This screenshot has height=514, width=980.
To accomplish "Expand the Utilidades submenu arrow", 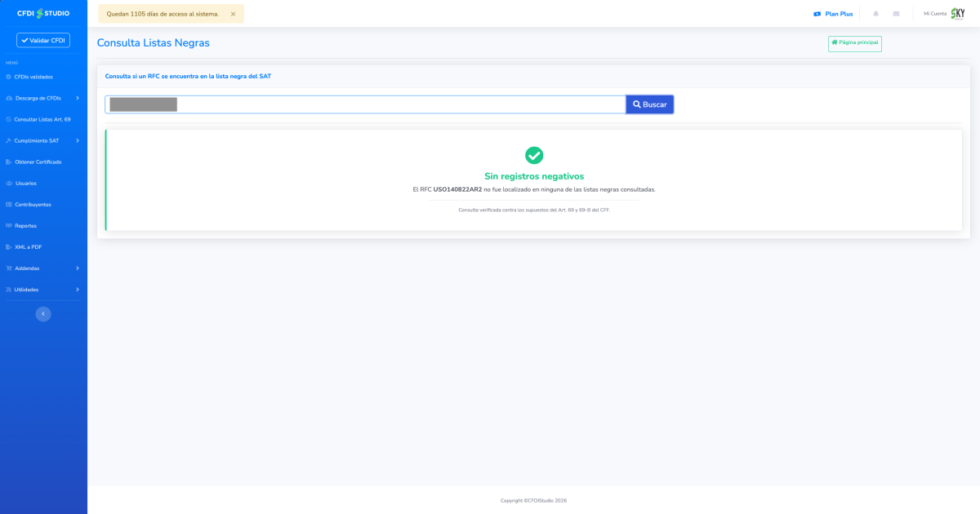I will pyautogui.click(x=78, y=289).
